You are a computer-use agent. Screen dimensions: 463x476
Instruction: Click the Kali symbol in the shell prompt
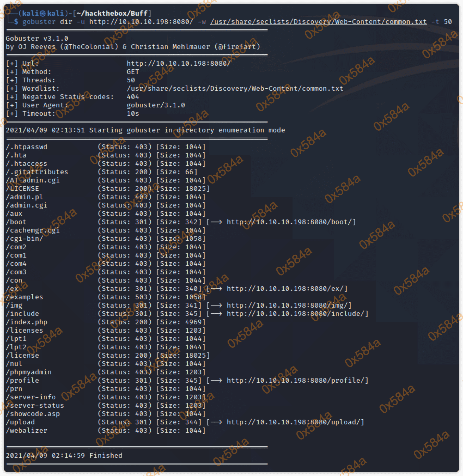click(43, 13)
